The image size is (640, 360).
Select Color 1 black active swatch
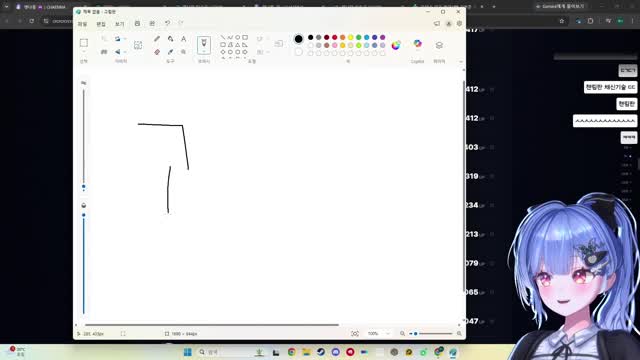(298, 39)
